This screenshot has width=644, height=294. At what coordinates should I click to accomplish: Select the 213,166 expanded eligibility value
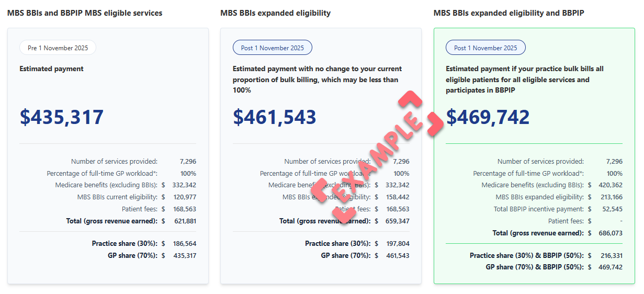coord(611,197)
